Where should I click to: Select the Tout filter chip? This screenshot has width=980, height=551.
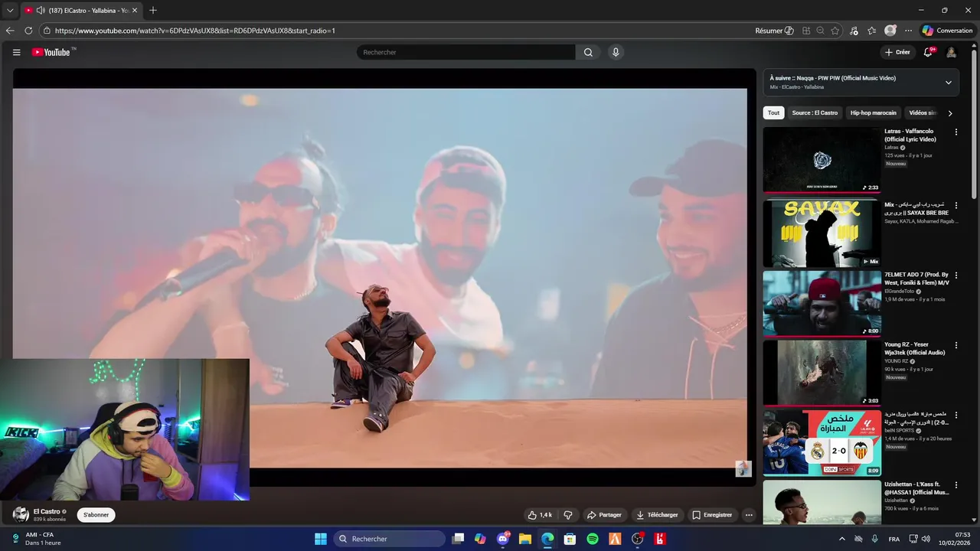tap(773, 112)
